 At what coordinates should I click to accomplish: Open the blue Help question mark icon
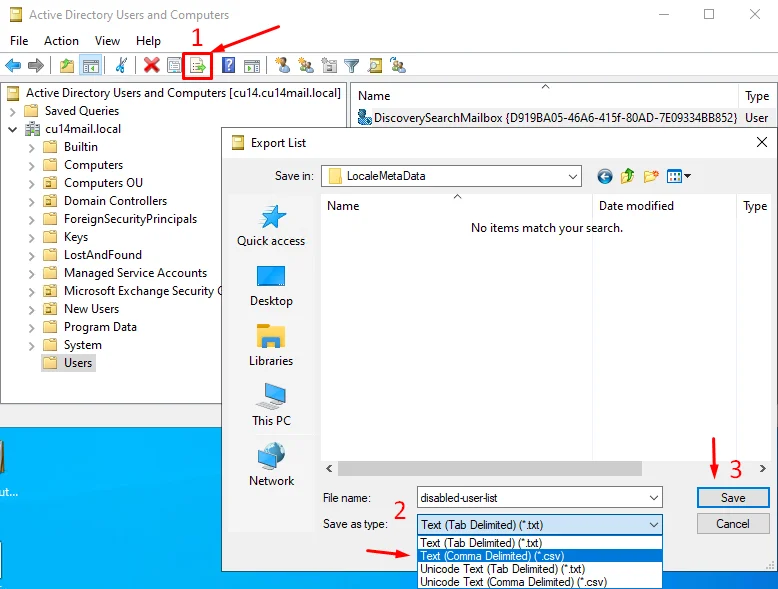(x=228, y=65)
